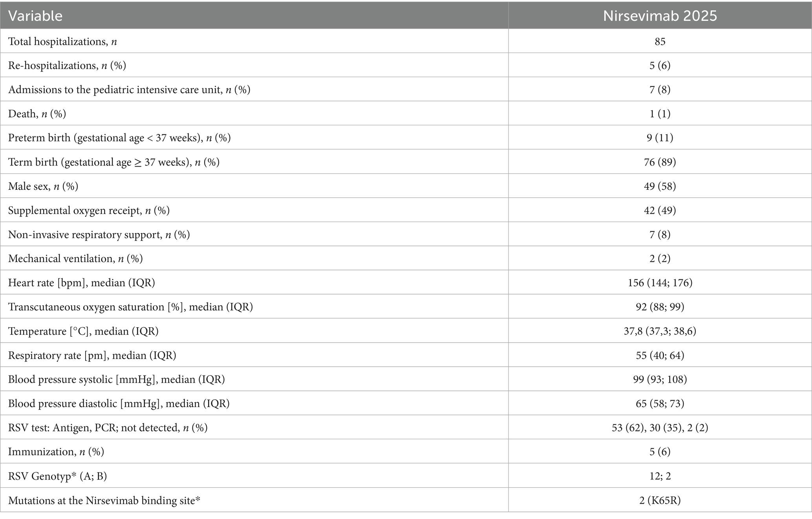This screenshot has height=519, width=812.
Task: Click the "Male sex, n (%)" label
Action: tap(43, 186)
